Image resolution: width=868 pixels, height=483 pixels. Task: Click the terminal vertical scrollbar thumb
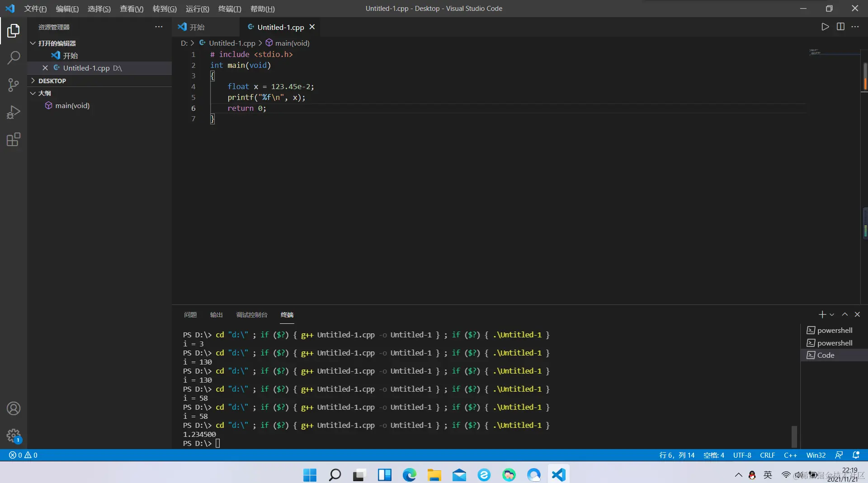[794, 436]
